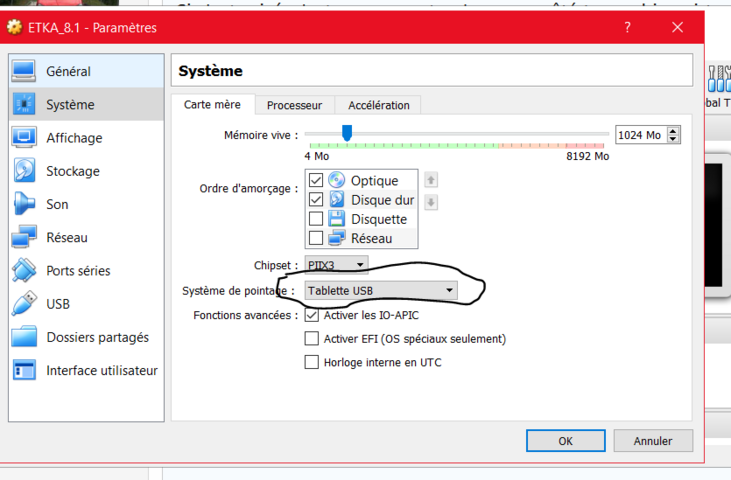Enable Activer EFI (OS spéciaux seulement)
This screenshot has width=731, height=480.
[311, 339]
